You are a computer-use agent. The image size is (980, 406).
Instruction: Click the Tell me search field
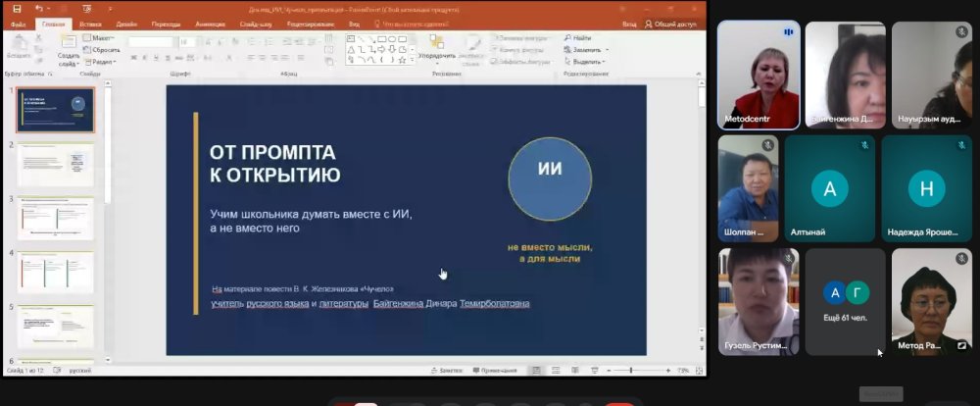412,24
